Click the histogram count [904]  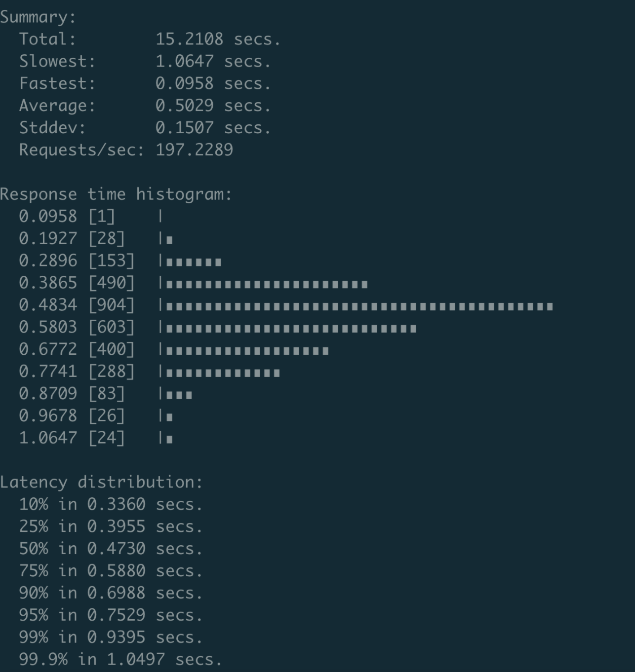coord(111,305)
